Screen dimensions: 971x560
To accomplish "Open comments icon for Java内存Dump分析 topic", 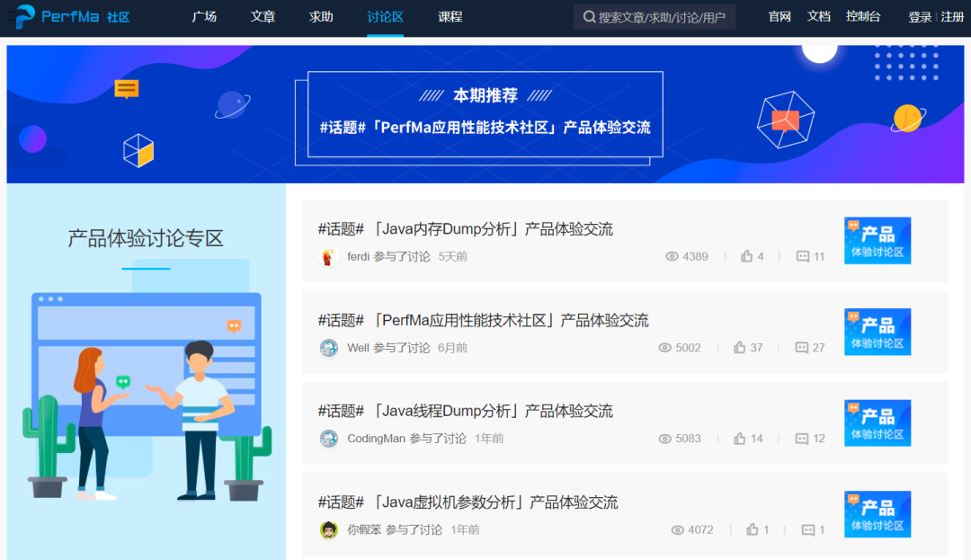I will [803, 256].
